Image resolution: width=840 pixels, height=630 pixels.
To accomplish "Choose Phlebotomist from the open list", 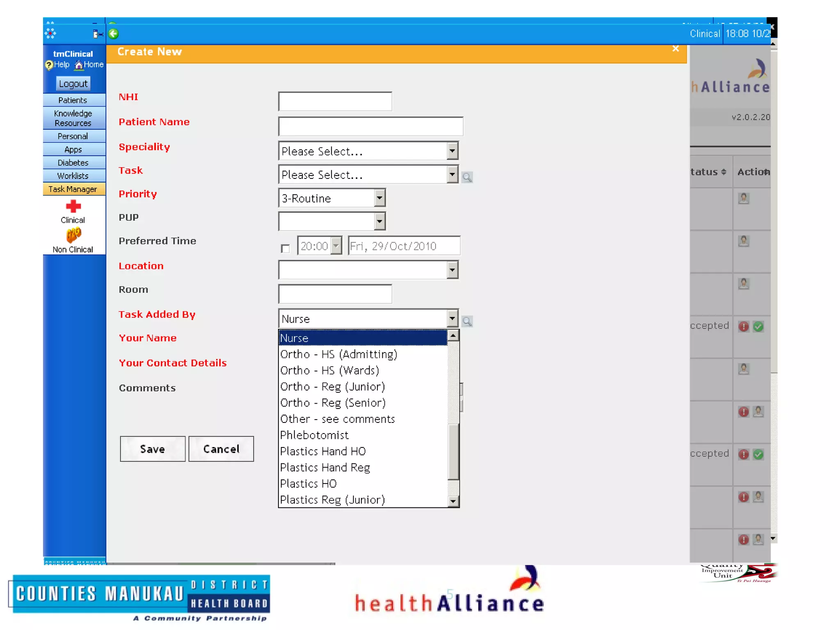I will tap(315, 435).
